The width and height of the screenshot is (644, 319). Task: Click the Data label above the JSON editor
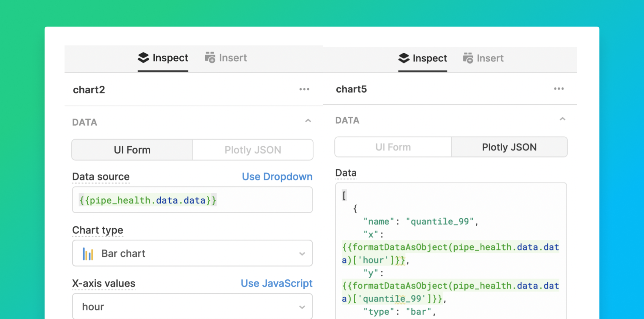point(346,173)
